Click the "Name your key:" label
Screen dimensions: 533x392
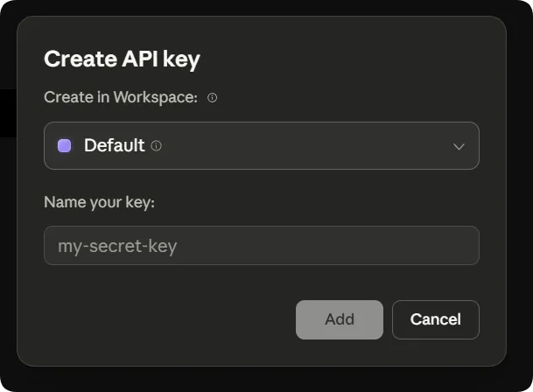[99, 202]
